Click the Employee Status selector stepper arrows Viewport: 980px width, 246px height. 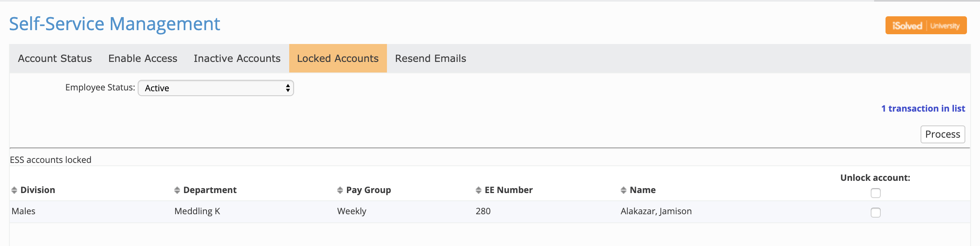(x=288, y=88)
